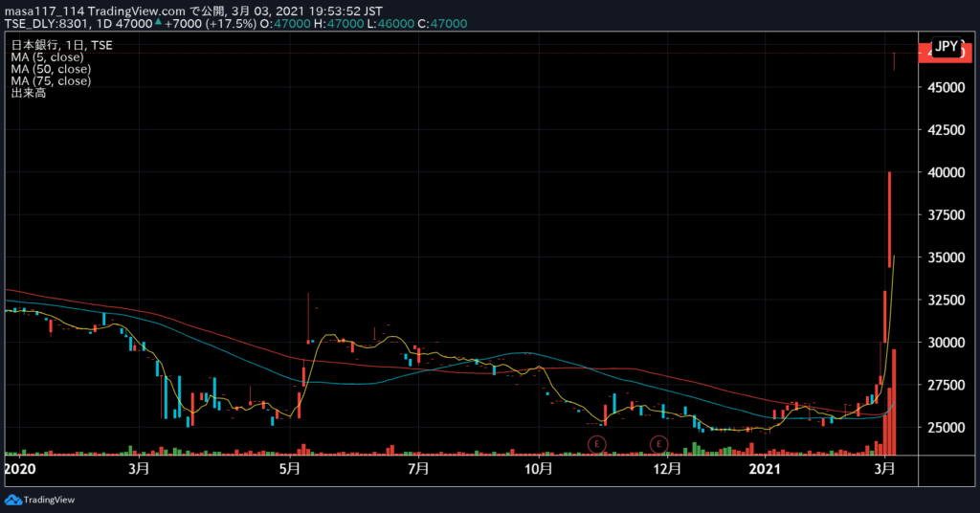This screenshot has width=980, height=513.
Task: Select the MA (50, close) legend entry
Action: [51, 69]
